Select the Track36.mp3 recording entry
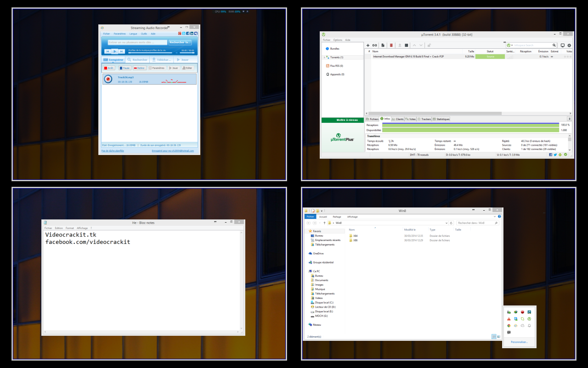The image size is (588, 368). [x=149, y=79]
